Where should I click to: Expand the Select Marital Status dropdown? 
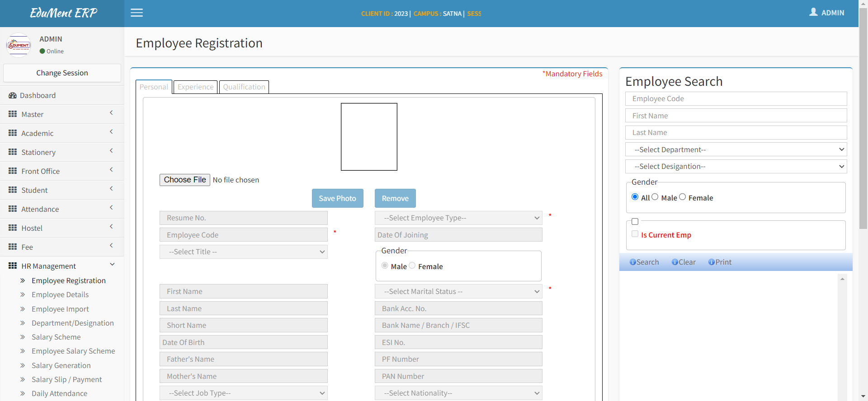458,292
